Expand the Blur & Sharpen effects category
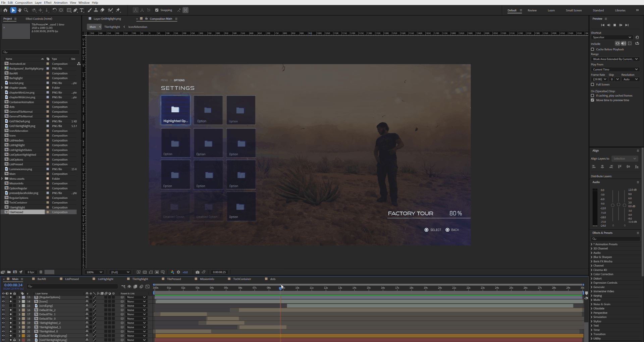The image size is (644, 342). [x=591, y=257]
